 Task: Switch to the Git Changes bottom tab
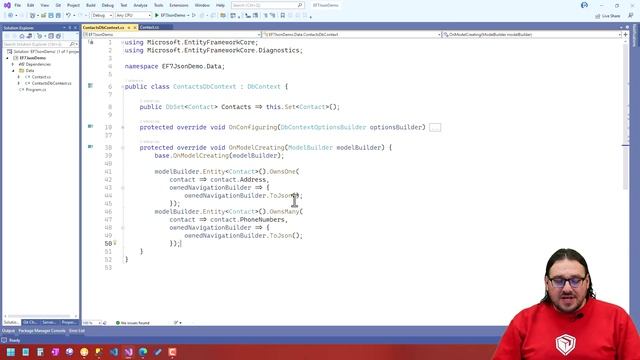[x=30, y=322]
